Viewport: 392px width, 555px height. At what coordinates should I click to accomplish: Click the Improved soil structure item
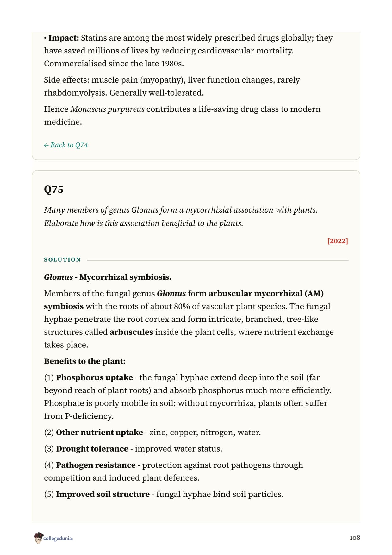(103, 494)
